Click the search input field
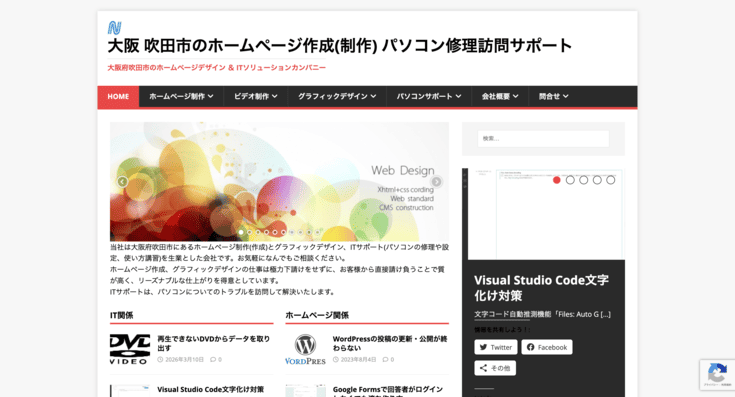Screen dimensions: 735x397 tap(543, 139)
